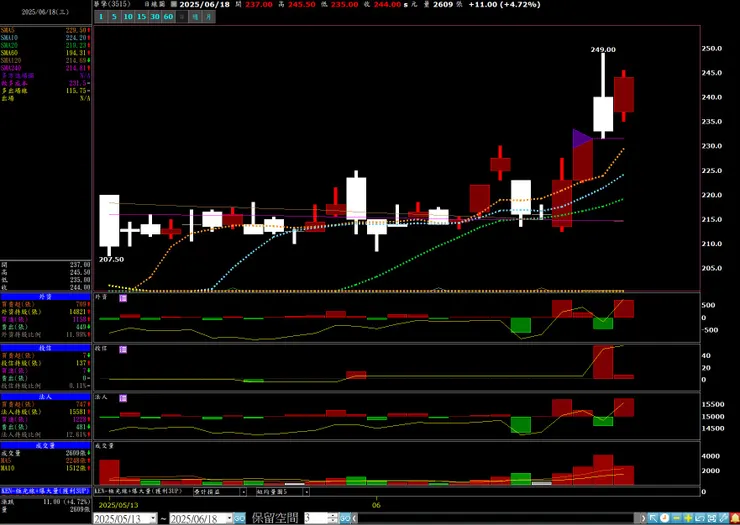This screenshot has width=740, height=525.
Task: Switch to 30-minute timeframe
Action: click(155, 17)
